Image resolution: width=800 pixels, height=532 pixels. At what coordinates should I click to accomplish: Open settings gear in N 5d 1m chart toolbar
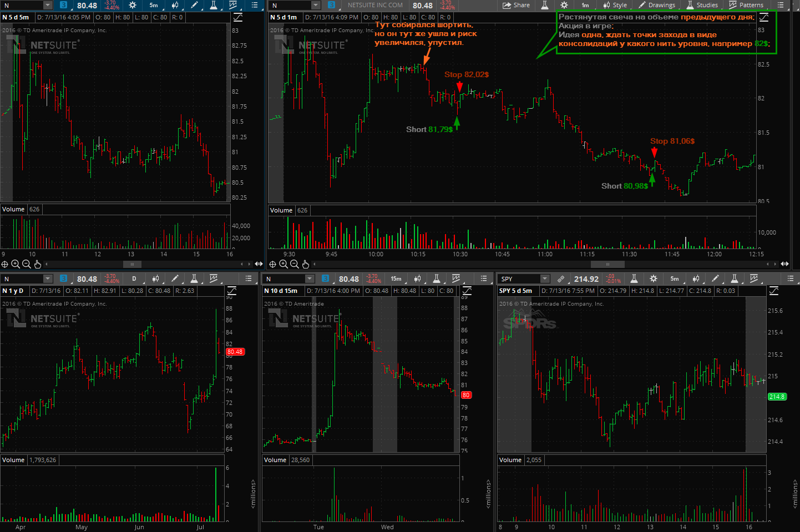(x=564, y=5)
